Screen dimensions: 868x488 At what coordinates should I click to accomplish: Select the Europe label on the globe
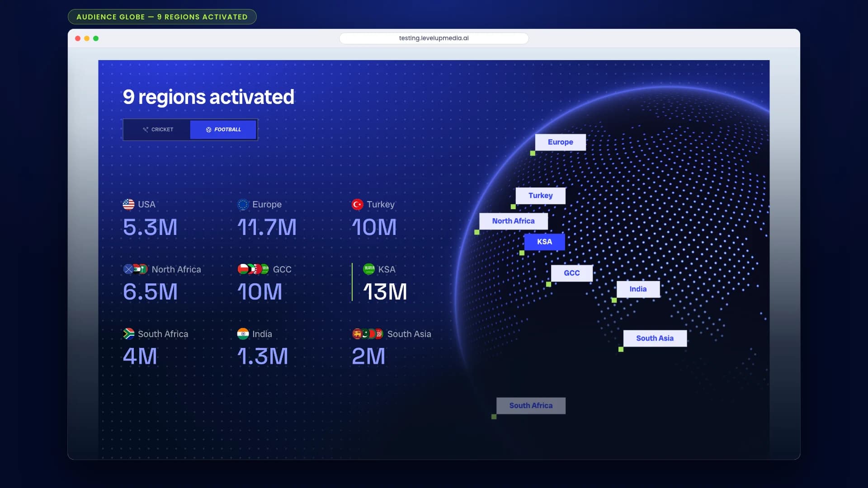560,142
